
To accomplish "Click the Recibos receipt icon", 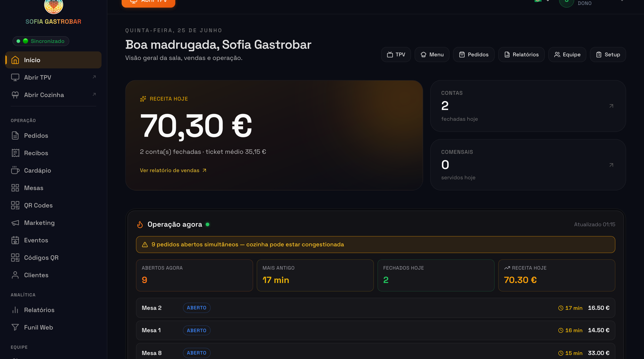I will [15, 153].
